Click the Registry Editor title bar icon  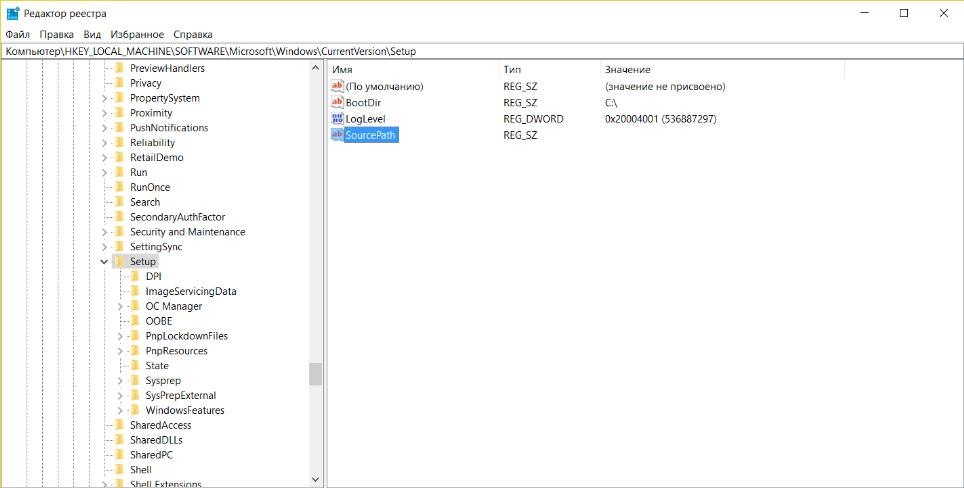point(14,13)
